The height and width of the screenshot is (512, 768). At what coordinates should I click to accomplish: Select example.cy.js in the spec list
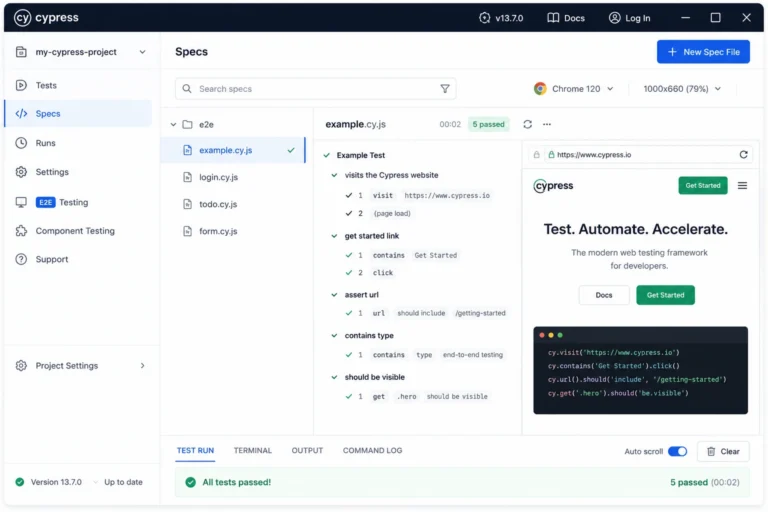[x=233, y=150]
